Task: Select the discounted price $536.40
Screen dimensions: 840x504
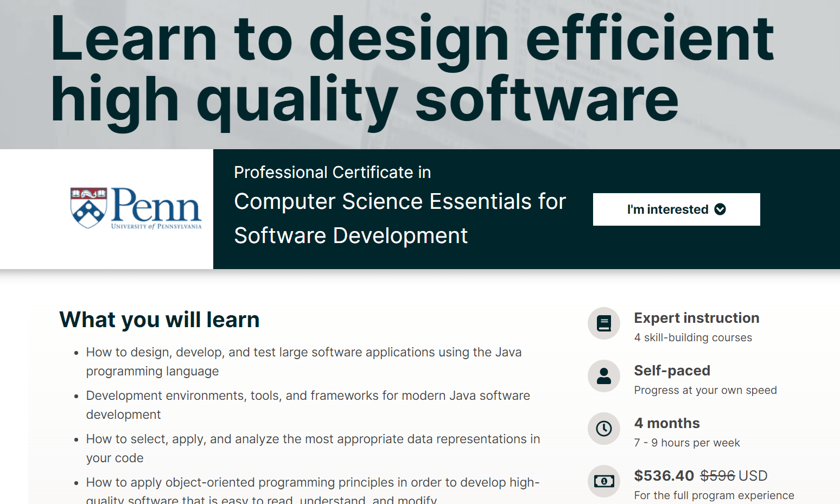Action: tap(664, 476)
